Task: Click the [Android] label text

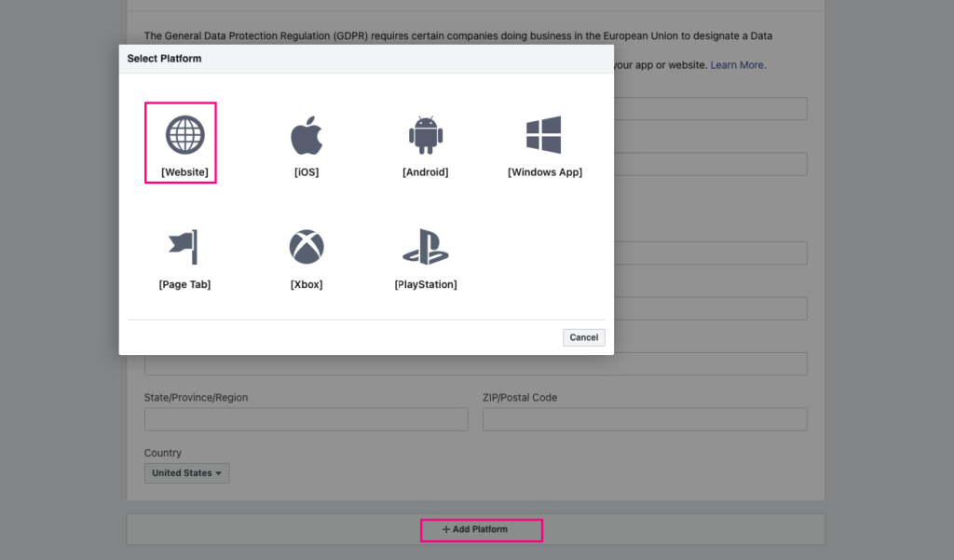Action: (426, 172)
